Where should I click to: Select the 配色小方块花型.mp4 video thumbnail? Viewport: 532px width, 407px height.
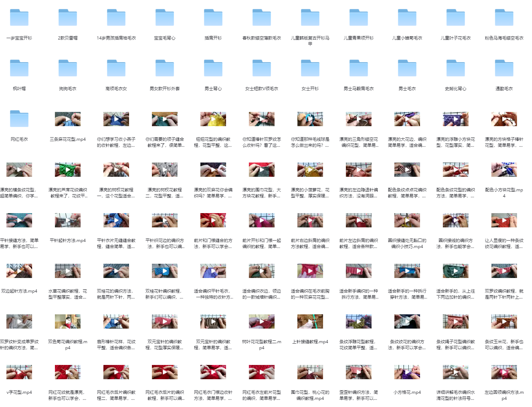click(x=504, y=170)
